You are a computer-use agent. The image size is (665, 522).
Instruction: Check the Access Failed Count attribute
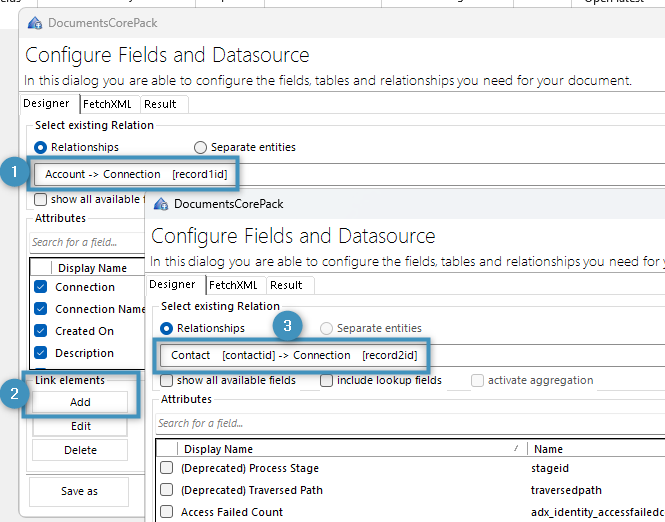click(x=167, y=512)
